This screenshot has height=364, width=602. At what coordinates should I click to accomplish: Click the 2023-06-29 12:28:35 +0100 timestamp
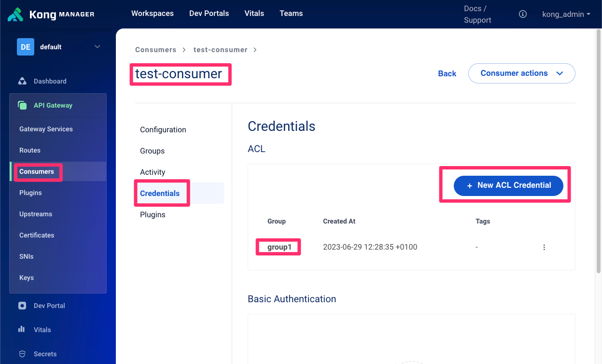coord(370,247)
